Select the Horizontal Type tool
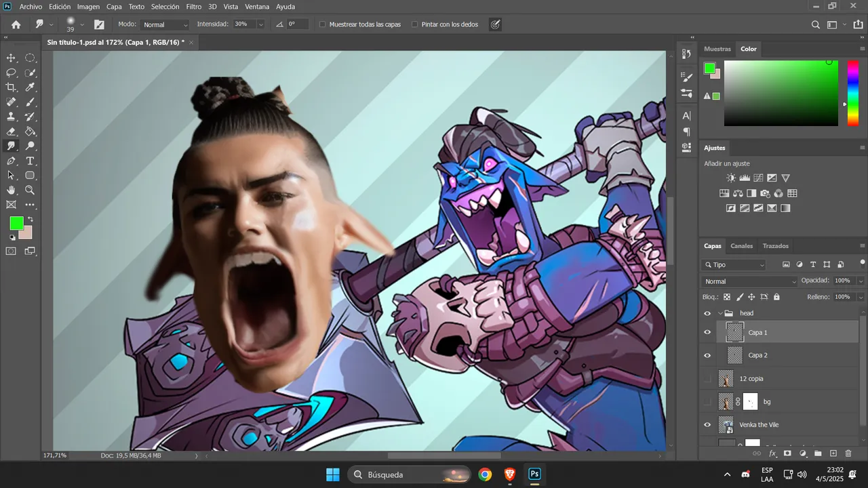The height and width of the screenshot is (488, 868). (x=31, y=161)
